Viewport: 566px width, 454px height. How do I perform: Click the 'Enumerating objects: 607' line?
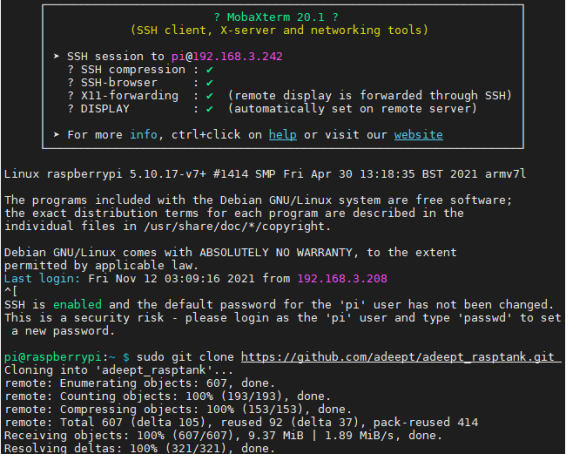coord(139,383)
